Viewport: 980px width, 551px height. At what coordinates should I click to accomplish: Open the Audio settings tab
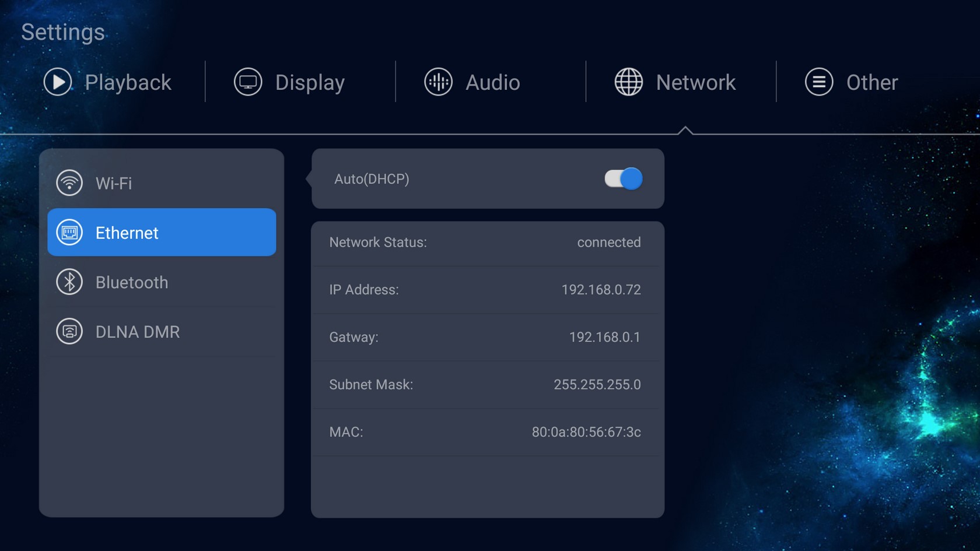(473, 82)
